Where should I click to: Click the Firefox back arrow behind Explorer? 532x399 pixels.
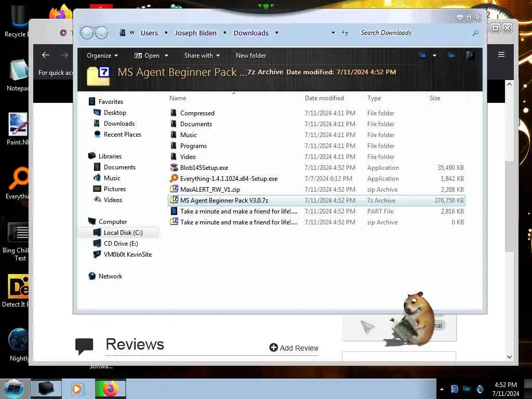coord(46,55)
